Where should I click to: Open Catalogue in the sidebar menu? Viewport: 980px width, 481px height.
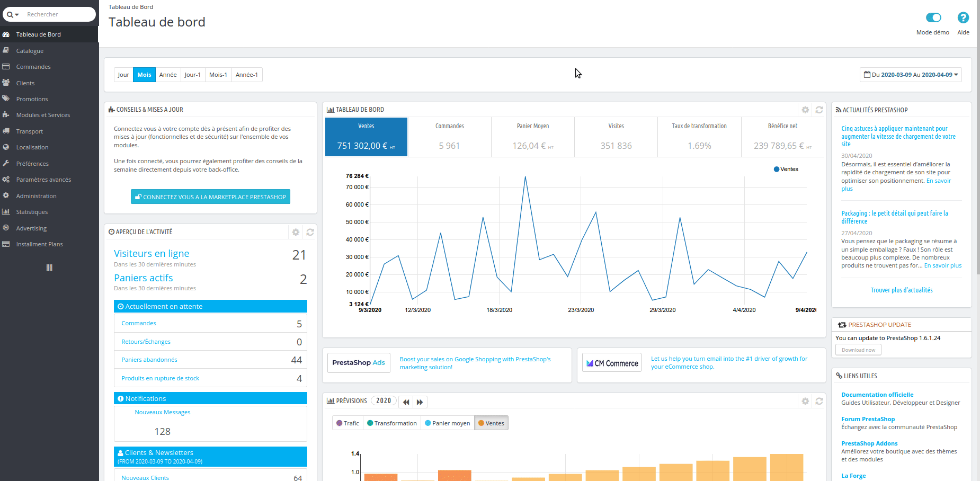click(x=30, y=51)
